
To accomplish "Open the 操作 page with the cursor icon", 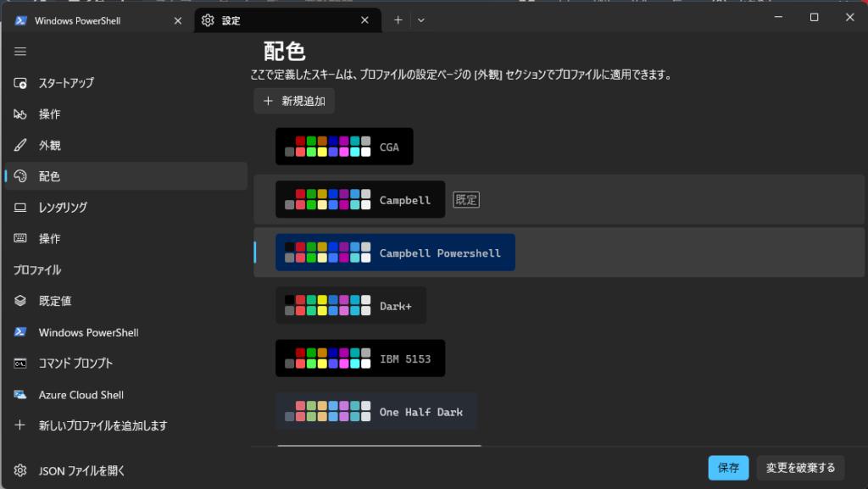I will (x=125, y=114).
